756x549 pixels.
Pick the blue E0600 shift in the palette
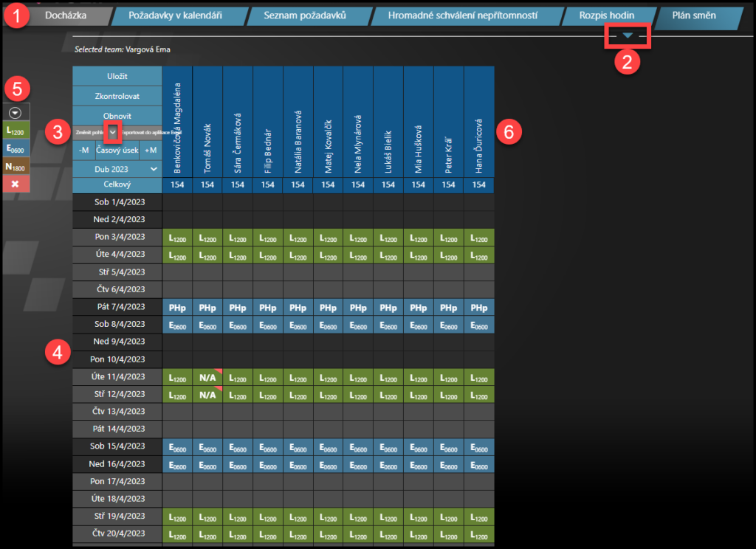tap(16, 148)
